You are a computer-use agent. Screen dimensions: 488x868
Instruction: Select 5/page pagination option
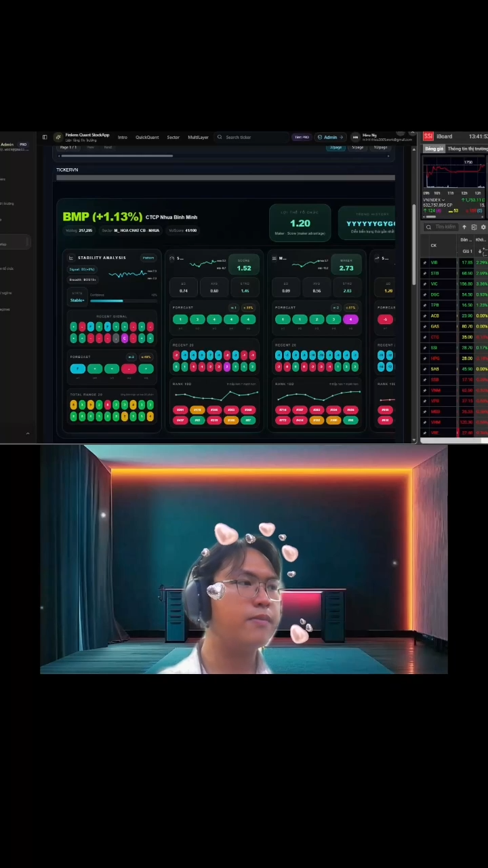pyautogui.click(x=358, y=147)
